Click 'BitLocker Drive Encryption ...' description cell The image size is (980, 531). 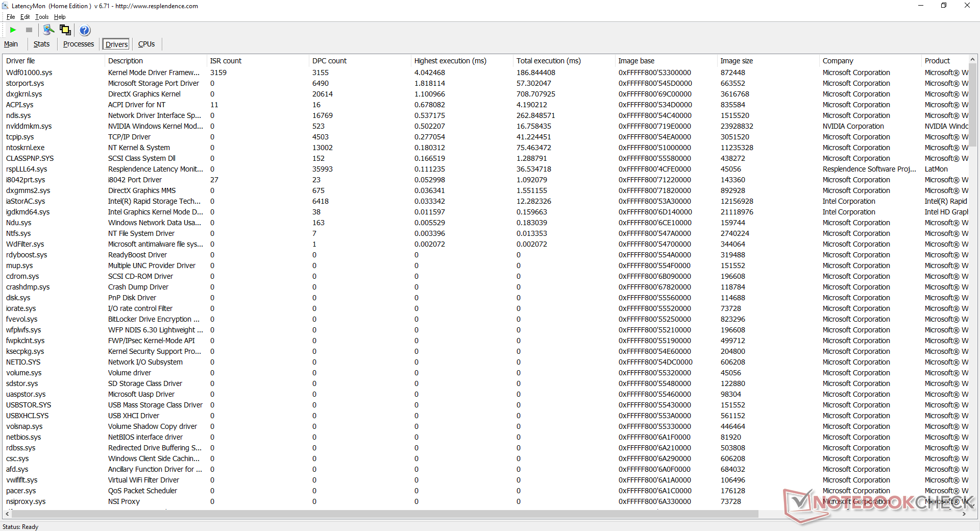point(154,319)
